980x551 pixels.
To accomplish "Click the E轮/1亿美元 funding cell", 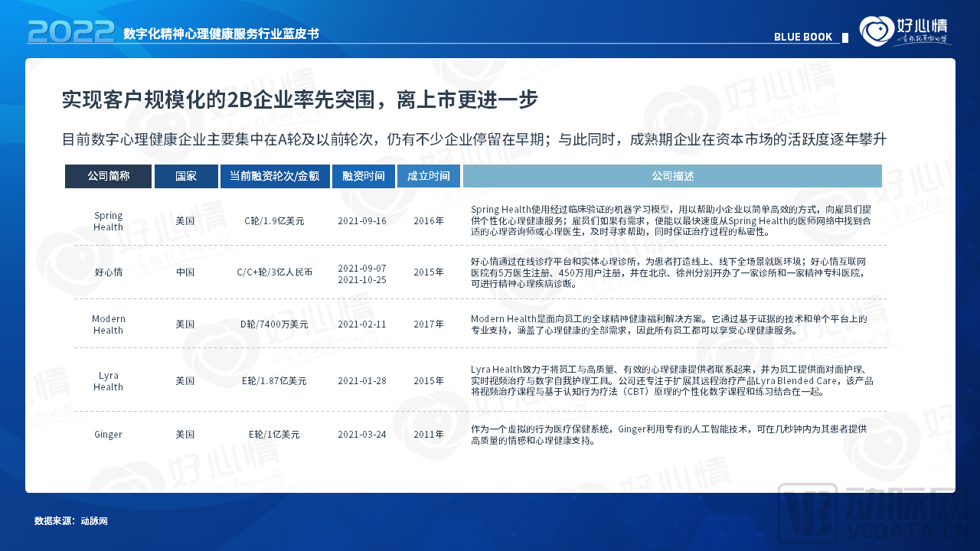I will point(274,435).
